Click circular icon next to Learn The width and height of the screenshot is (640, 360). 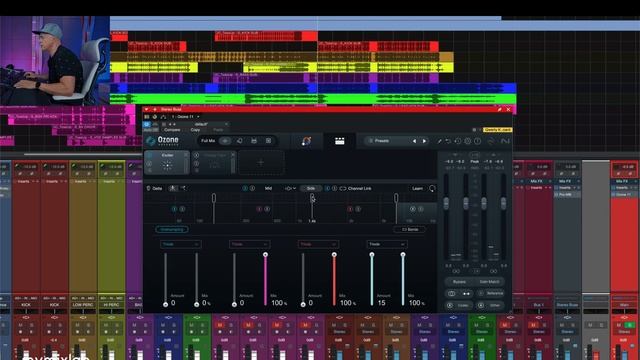pos(432,188)
